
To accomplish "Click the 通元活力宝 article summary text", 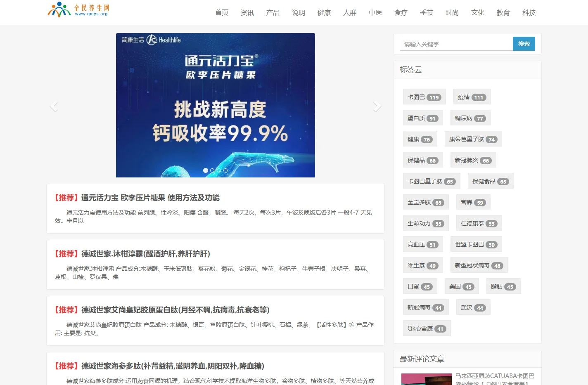I will click(213, 217).
